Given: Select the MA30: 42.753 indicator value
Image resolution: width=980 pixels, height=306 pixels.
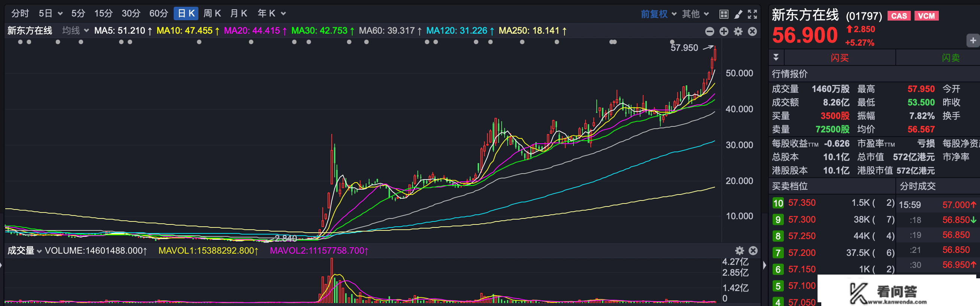Looking at the screenshot, I should 323,30.
